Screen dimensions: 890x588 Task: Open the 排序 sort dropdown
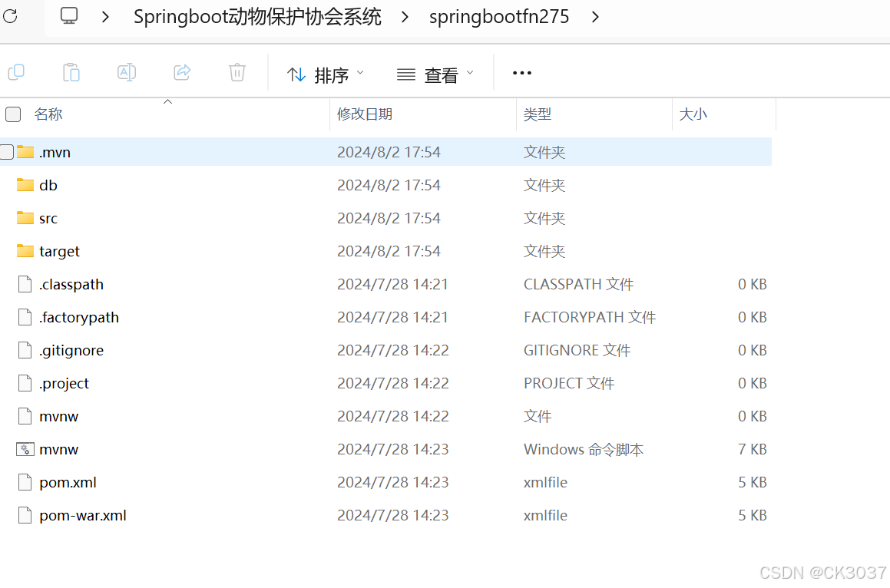point(326,74)
